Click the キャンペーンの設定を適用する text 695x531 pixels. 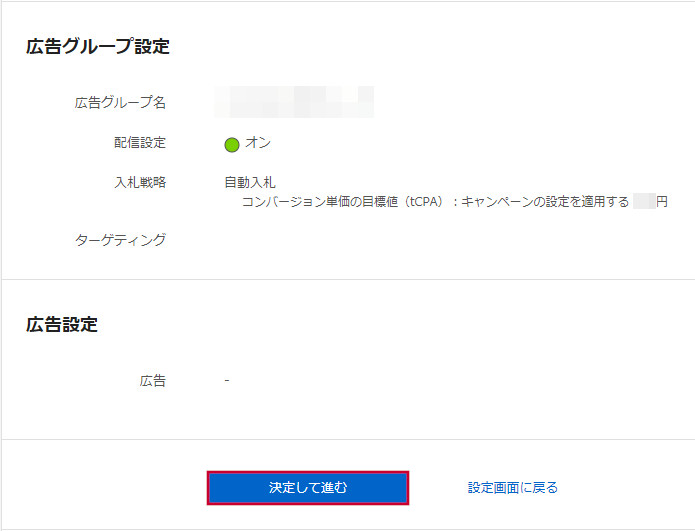coord(545,202)
